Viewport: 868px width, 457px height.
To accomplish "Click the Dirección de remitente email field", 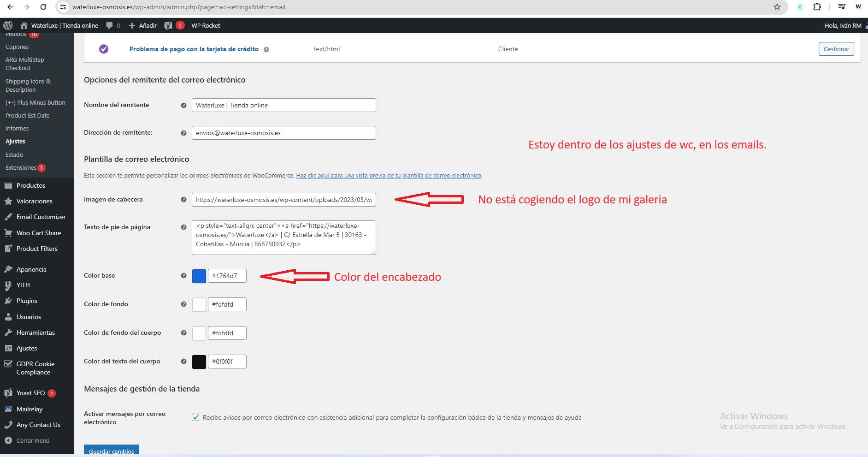I will pos(284,133).
